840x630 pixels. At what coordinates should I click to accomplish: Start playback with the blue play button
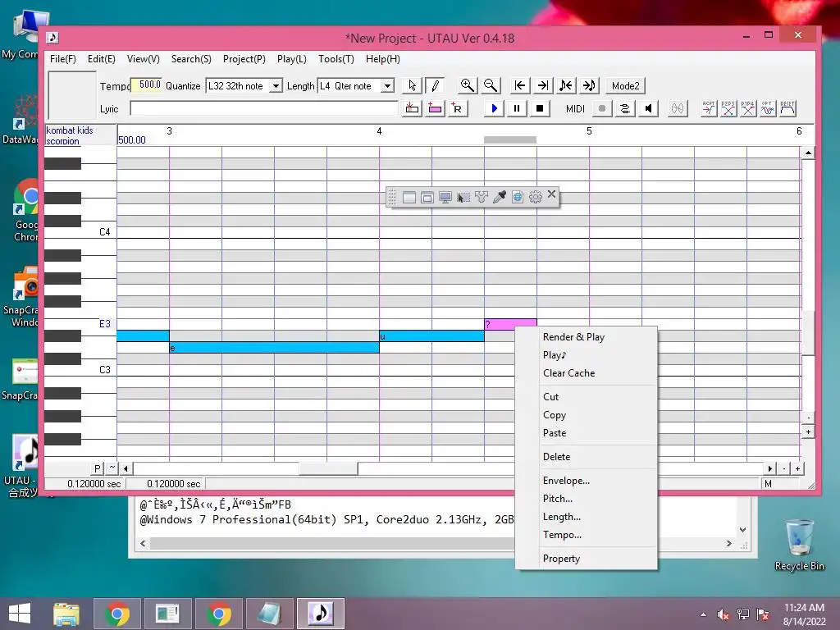[494, 109]
